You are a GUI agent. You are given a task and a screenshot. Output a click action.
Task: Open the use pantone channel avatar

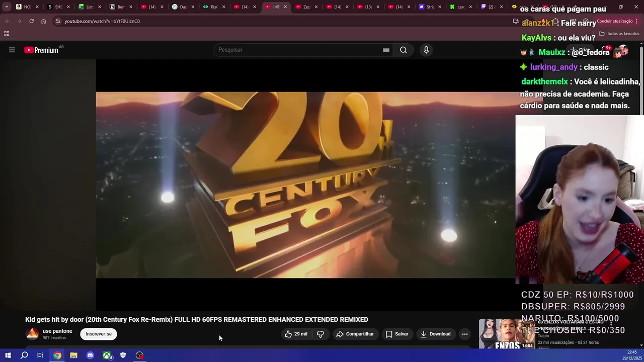[32, 334]
